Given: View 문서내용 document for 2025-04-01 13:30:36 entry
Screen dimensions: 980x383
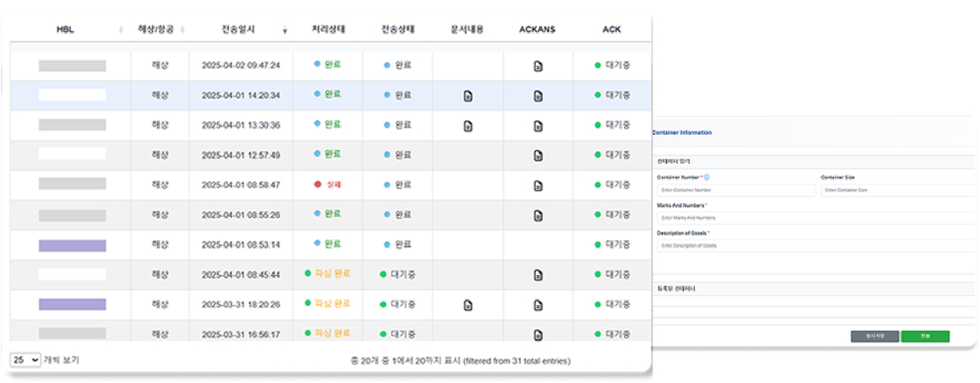Looking at the screenshot, I should click(468, 126).
